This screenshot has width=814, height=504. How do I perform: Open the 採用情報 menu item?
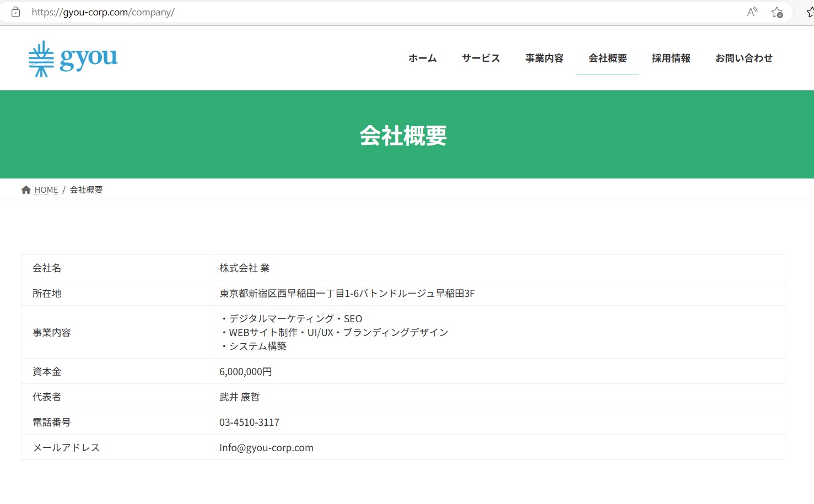671,58
